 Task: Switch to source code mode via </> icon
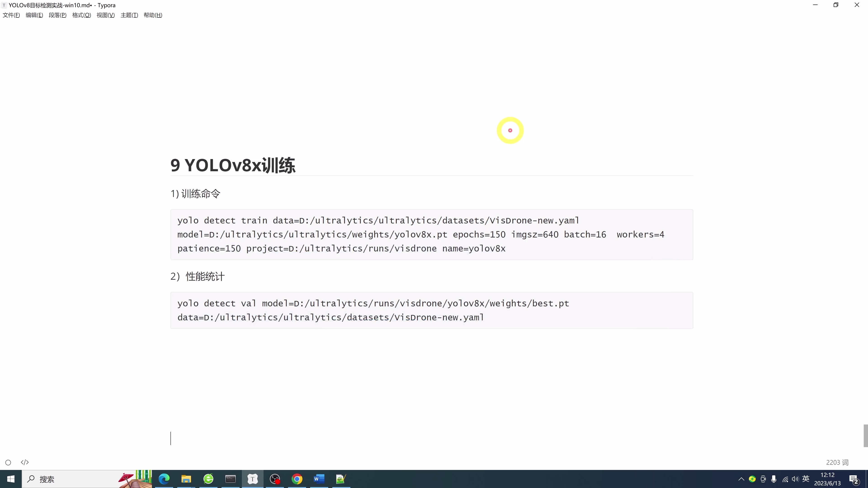click(x=25, y=462)
